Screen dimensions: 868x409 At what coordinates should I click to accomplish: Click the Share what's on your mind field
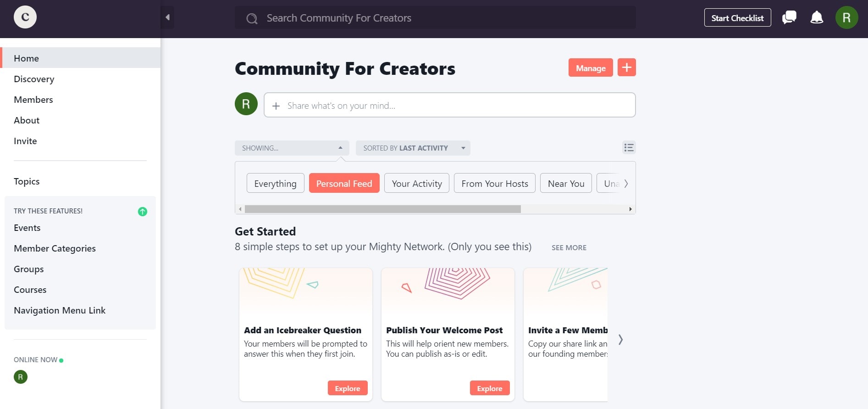point(449,105)
